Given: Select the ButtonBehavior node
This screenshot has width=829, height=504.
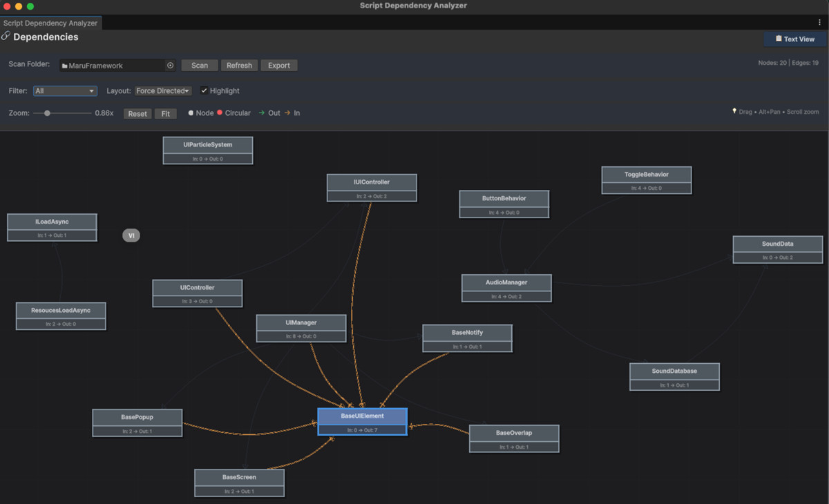Looking at the screenshot, I should [x=504, y=204].
